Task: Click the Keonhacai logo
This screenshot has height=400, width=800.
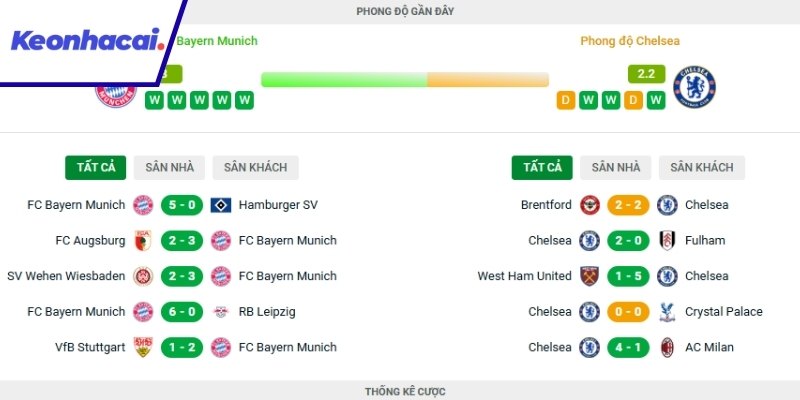Action: click(87, 42)
